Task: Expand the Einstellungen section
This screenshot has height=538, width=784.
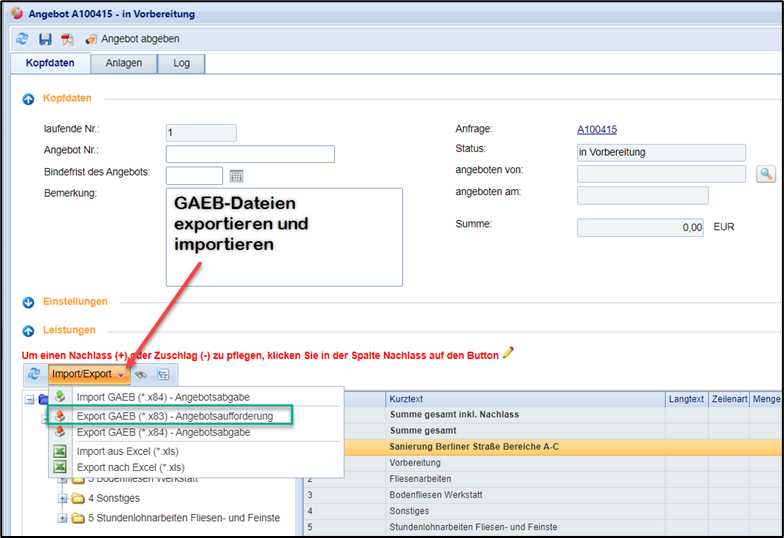Action: [28, 302]
